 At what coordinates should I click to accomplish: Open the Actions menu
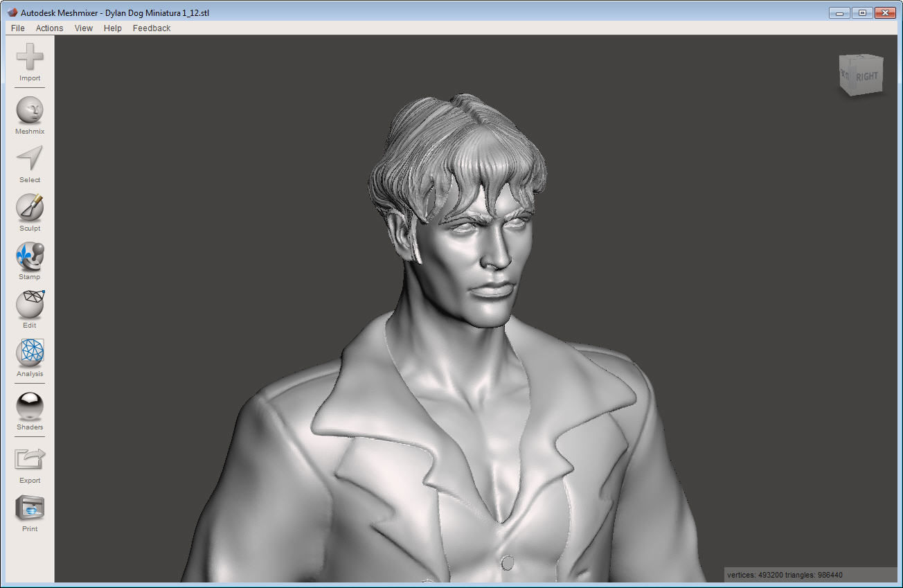coord(49,28)
